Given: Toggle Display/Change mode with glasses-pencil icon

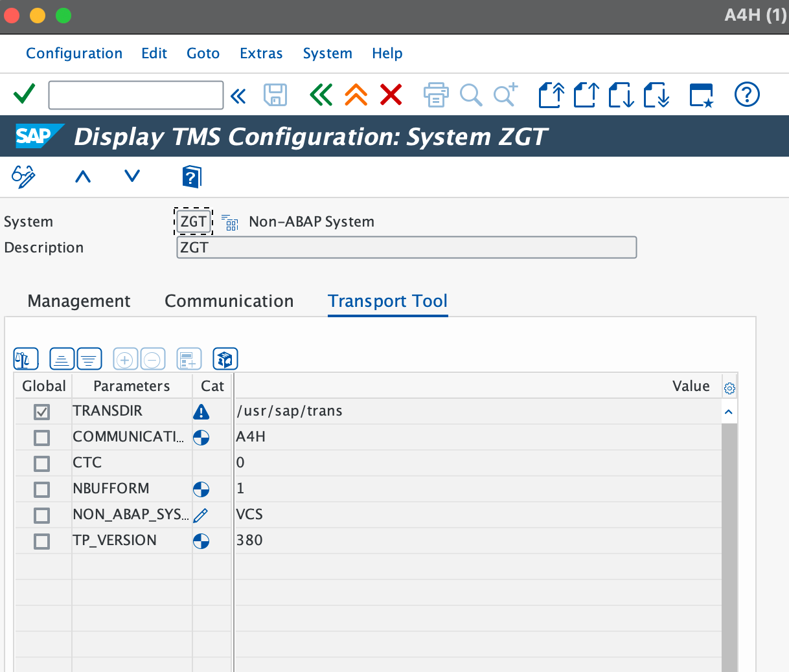Looking at the screenshot, I should click(24, 176).
